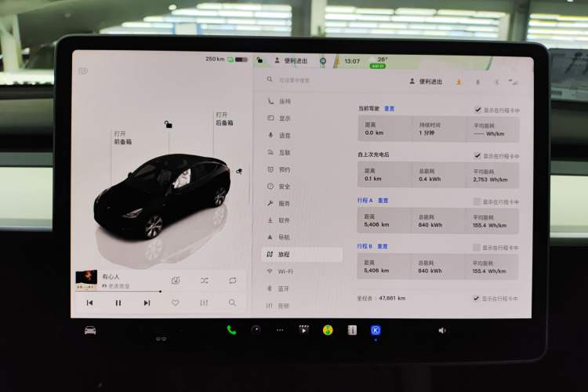Tap the 26° temperature in status bar
The height and width of the screenshot is (392, 588).
click(382, 60)
